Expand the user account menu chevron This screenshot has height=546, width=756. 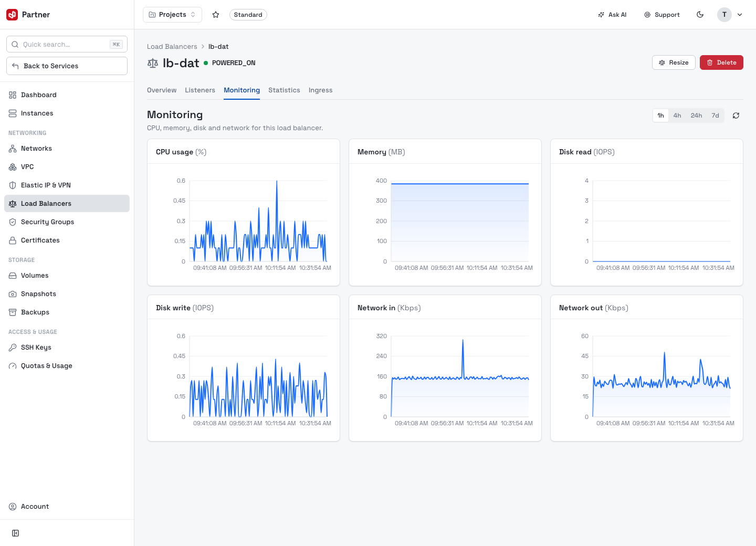click(x=740, y=15)
